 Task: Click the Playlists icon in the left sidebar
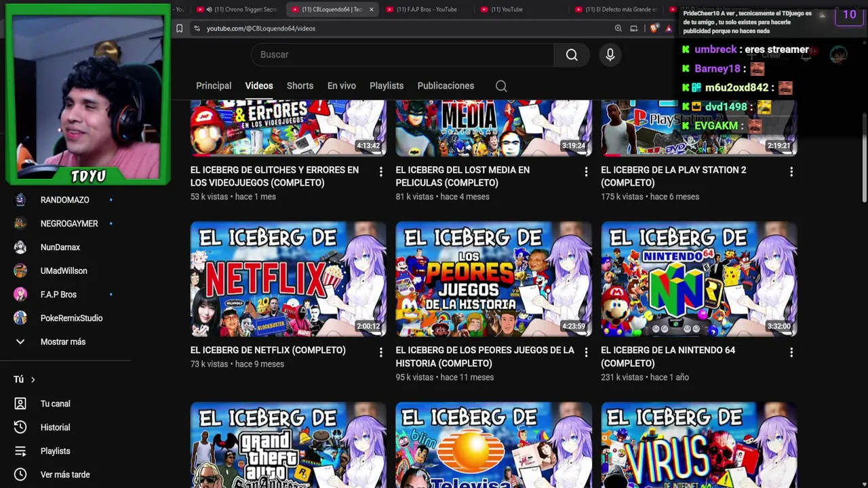(x=20, y=451)
